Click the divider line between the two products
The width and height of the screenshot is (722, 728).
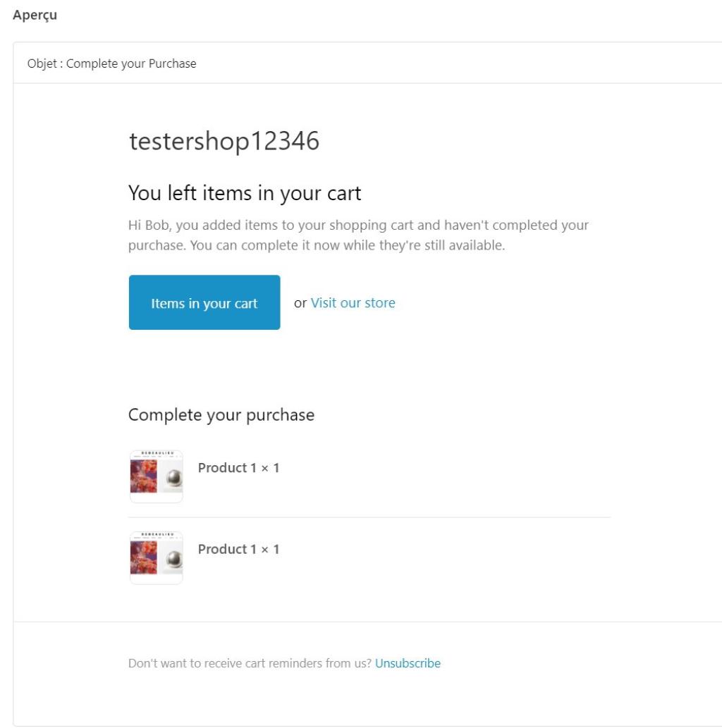(369, 517)
